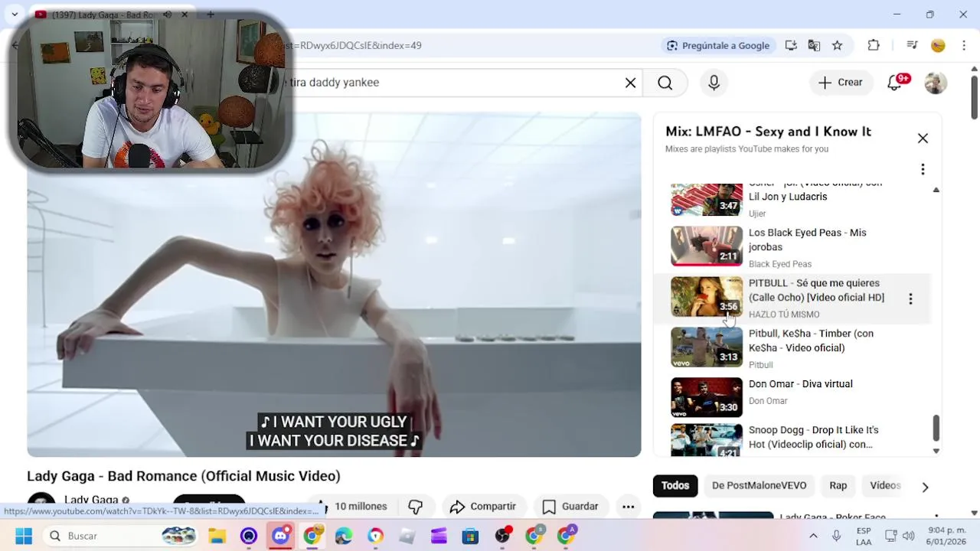The image size is (980, 551).
Task: Click the Guardar button
Action: pyautogui.click(x=570, y=506)
